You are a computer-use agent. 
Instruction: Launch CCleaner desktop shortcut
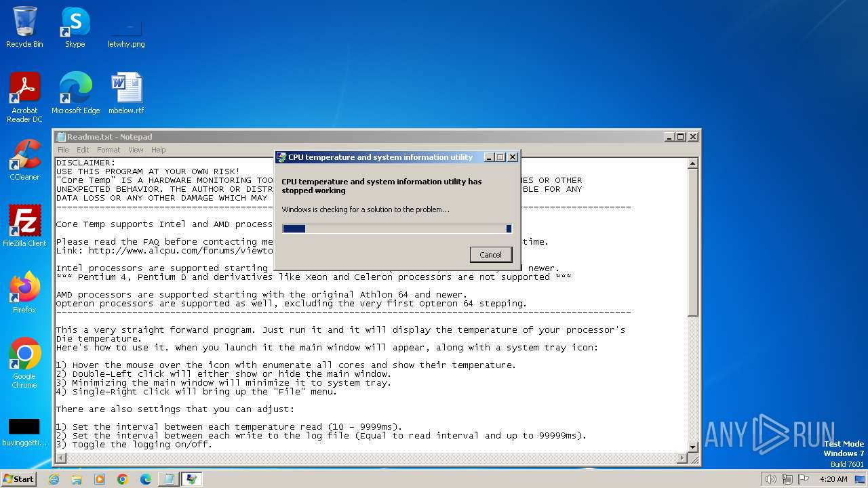click(x=24, y=160)
